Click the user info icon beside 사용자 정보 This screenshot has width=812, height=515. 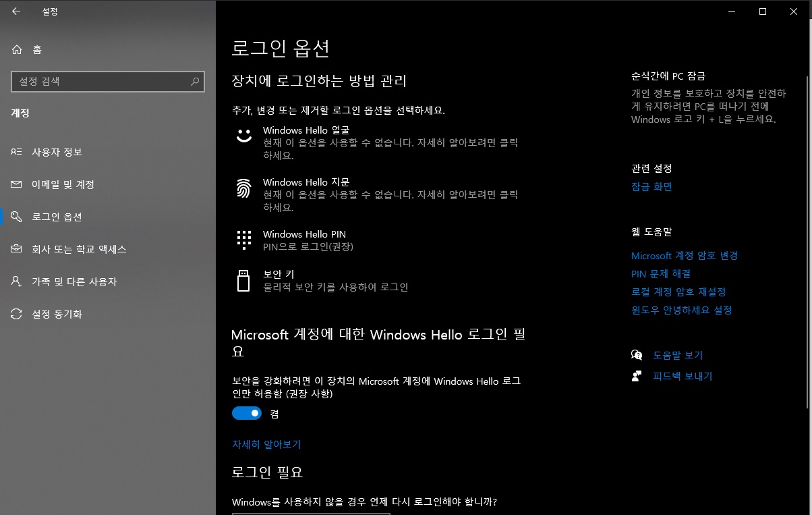click(x=17, y=152)
